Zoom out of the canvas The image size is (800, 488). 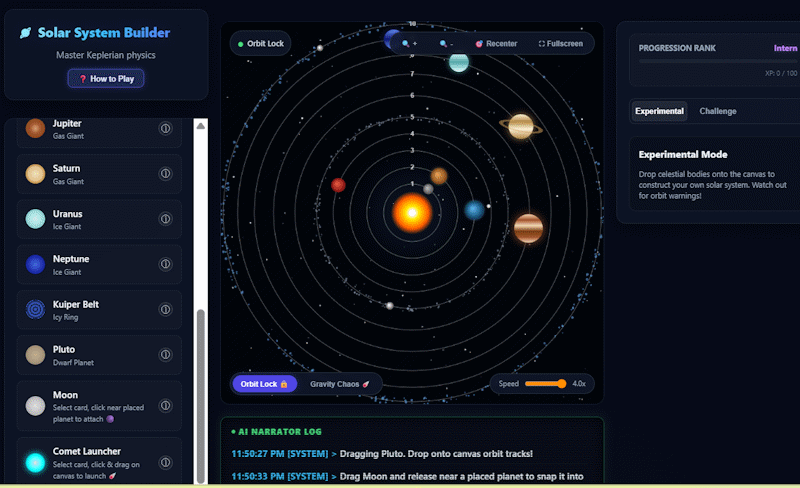[x=446, y=44]
